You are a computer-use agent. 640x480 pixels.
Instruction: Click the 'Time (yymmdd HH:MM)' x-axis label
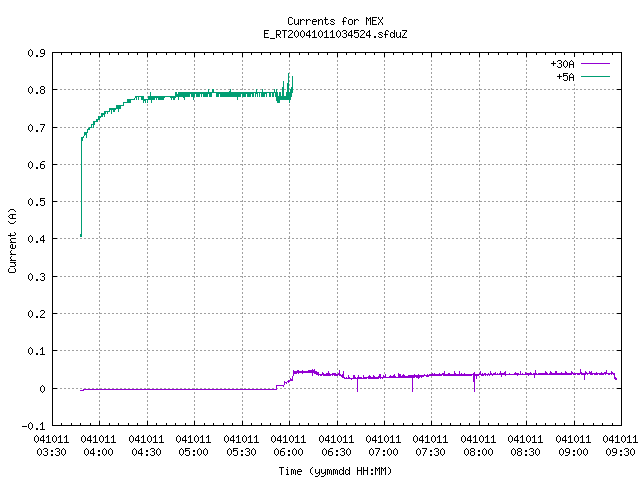tap(335, 471)
